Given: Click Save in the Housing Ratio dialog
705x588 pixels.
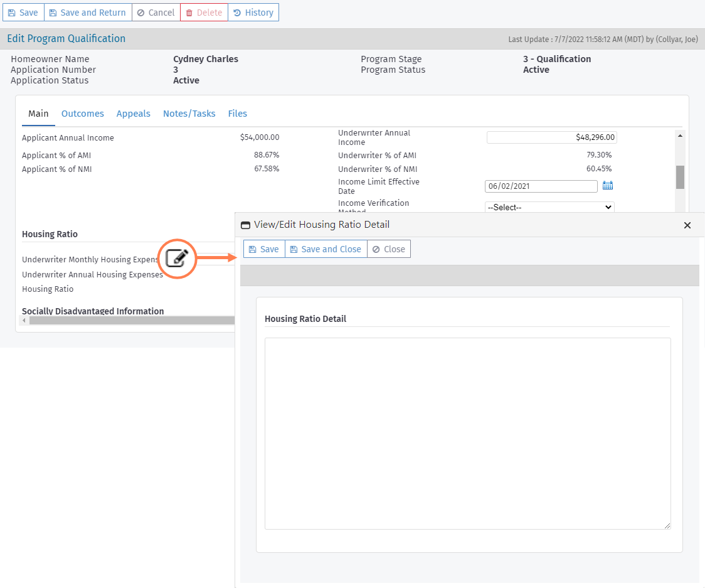Looking at the screenshot, I should [264, 249].
